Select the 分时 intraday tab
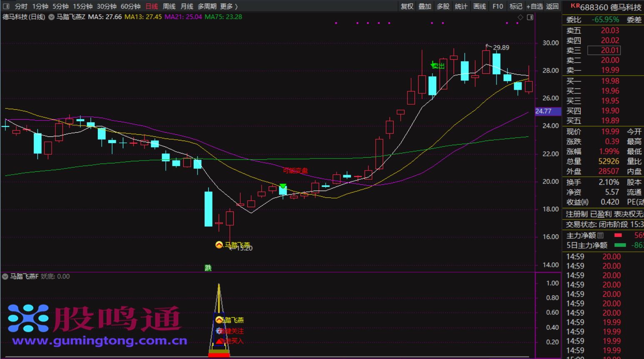The width and height of the screenshot is (644, 359). 21,6
